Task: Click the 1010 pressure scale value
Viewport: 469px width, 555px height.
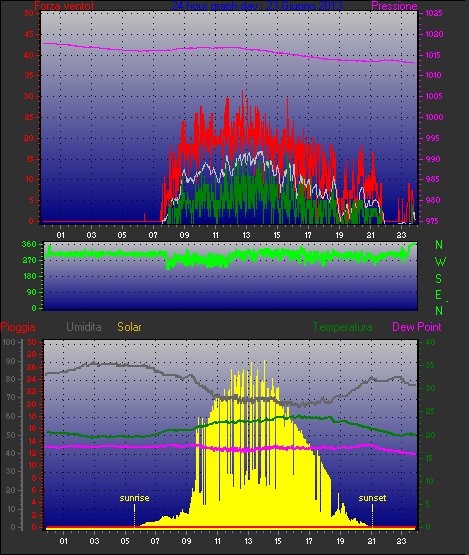Action: (x=434, y=75)
